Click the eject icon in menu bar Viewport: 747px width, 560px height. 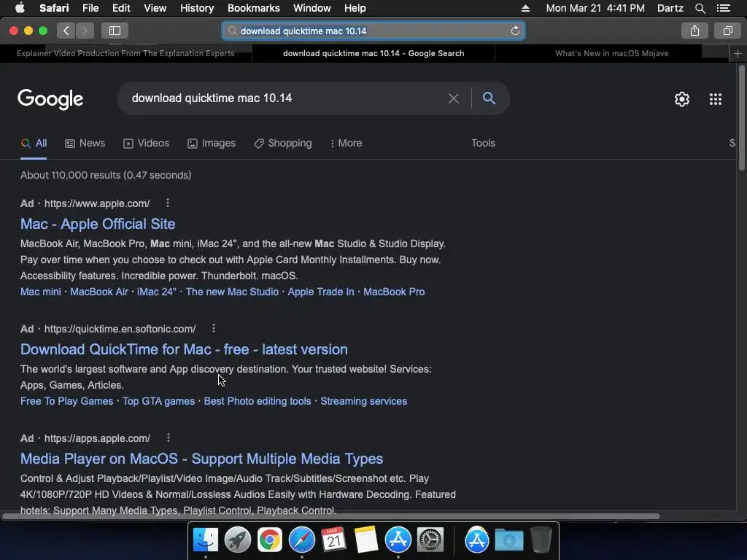pyautogui.click(x=525, y=8)
